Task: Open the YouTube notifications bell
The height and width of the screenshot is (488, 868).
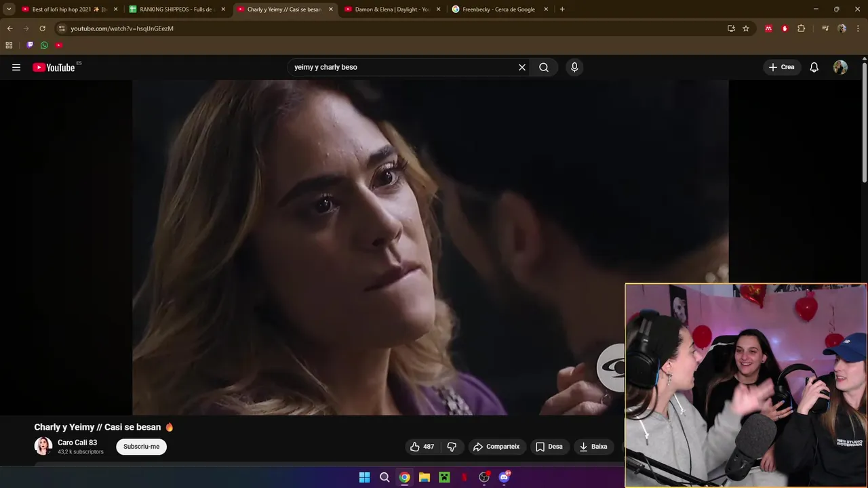Action: coord(814,67)
